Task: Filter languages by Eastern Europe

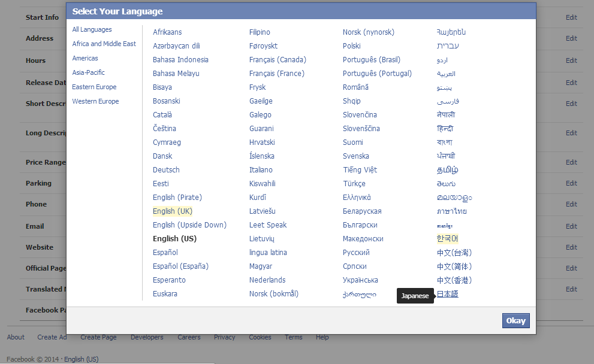Action: (94, 87)
